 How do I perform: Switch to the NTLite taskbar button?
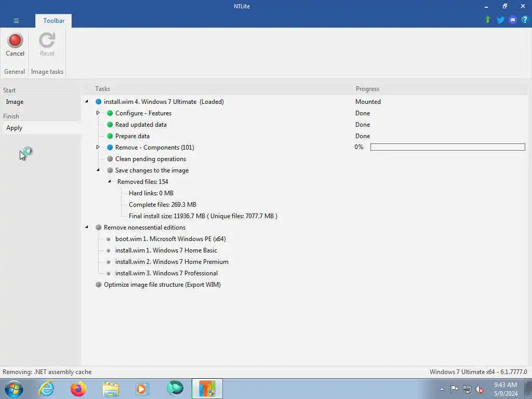coord(207,389)
